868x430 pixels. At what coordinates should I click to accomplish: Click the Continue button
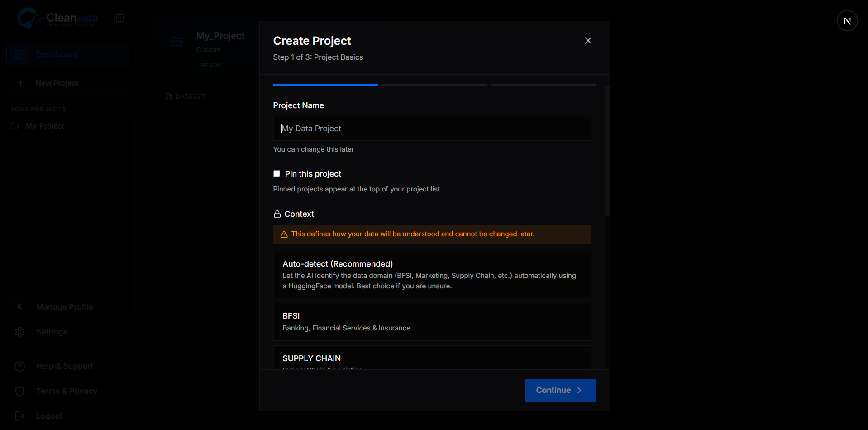[x=560, y=390]
